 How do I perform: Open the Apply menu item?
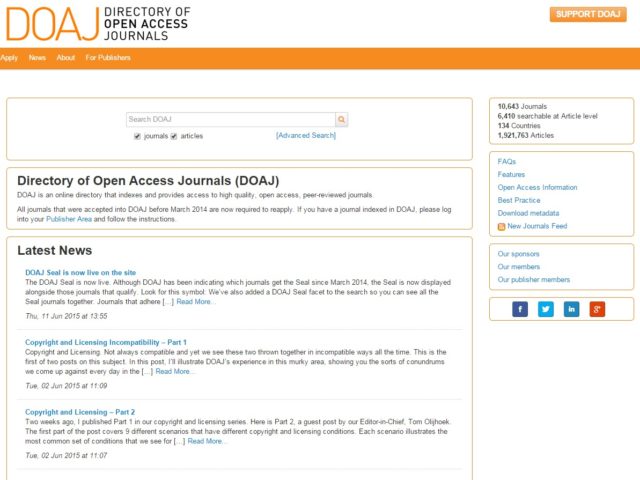pos(9,58)
